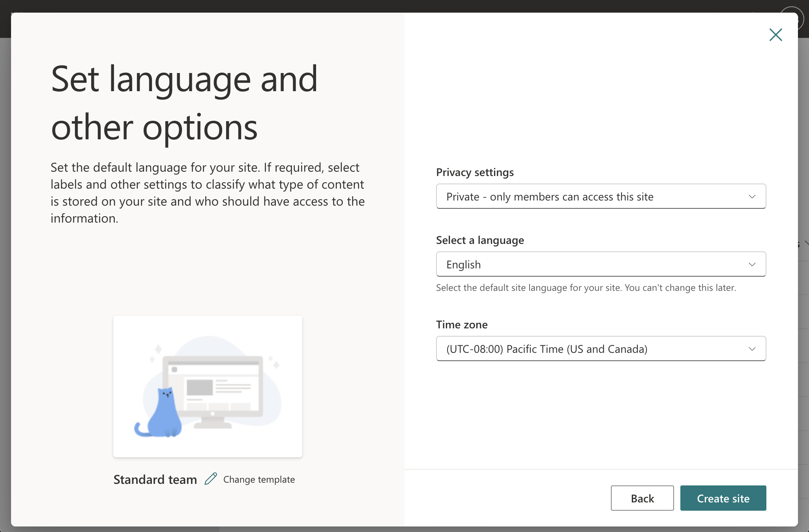Screen dimensions: 809x532
Task: Click the pencil edit icon beside Standard team
Action: pos(211,479)
